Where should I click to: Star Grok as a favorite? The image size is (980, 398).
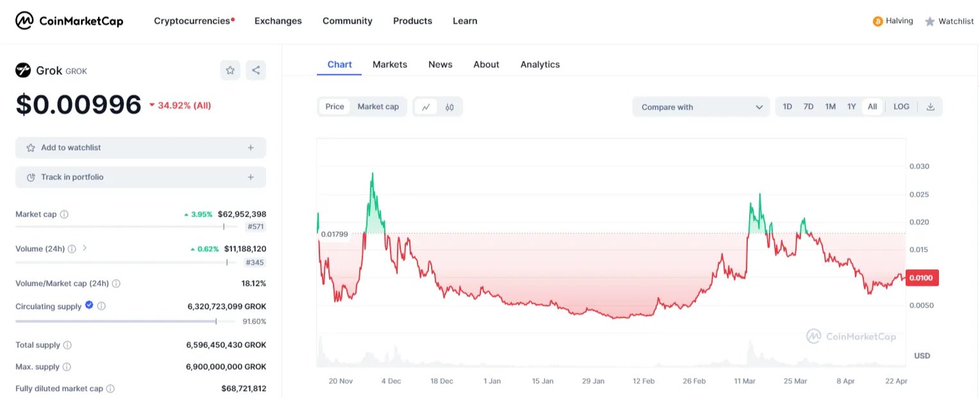tap(230, 70)
